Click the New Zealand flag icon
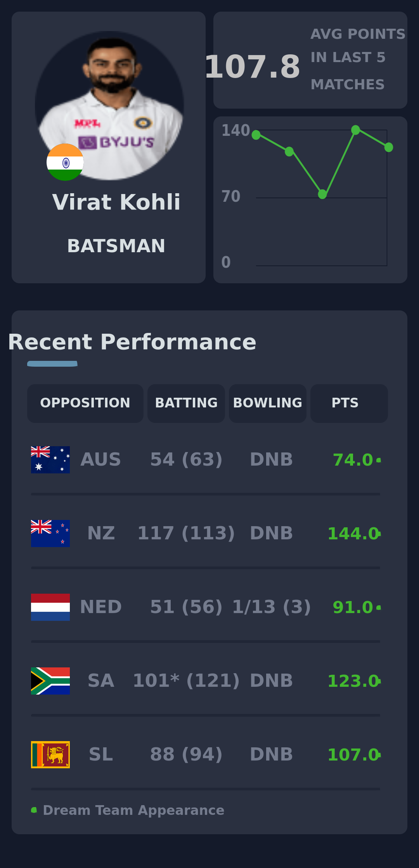 pyautogui.click(x=50, y=533)
